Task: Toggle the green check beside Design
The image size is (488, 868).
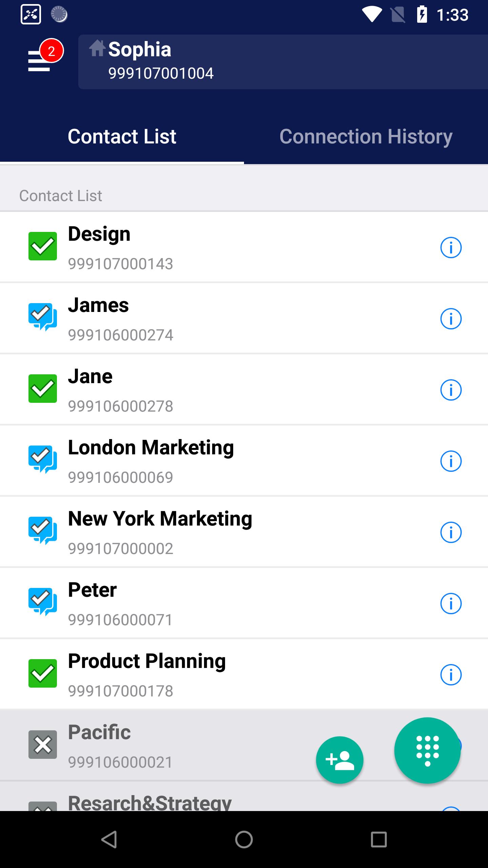Action: pos(43,246)
